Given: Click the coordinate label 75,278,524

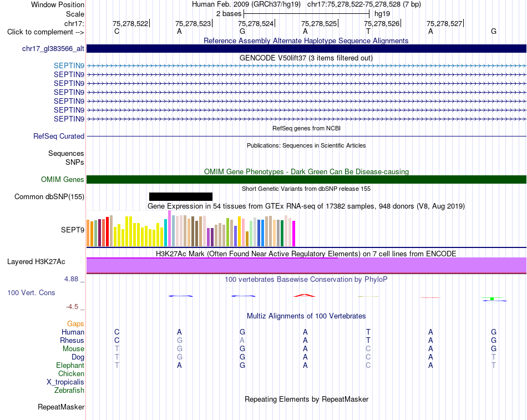Looking at the screenshot, I should (x=256, y=23).
